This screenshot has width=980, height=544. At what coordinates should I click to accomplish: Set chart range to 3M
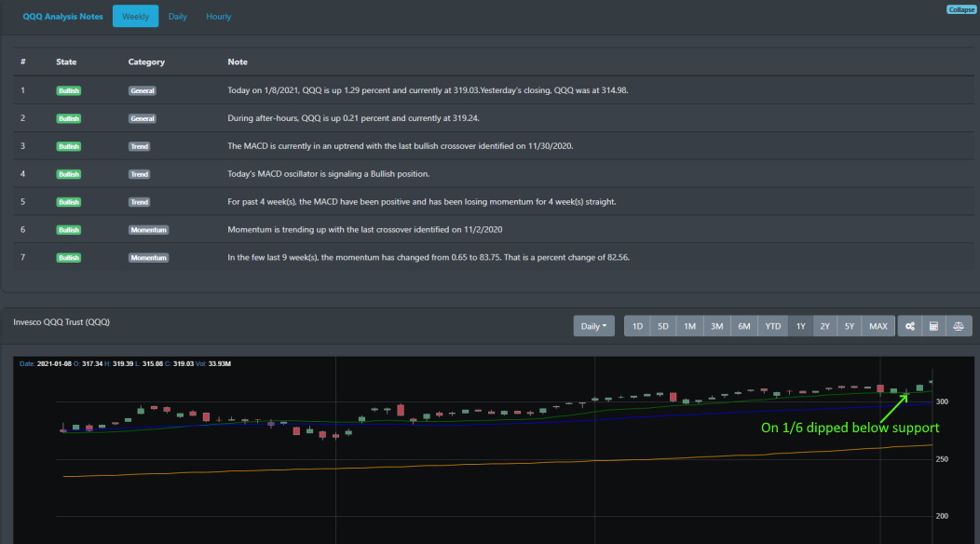coord(717,326)
